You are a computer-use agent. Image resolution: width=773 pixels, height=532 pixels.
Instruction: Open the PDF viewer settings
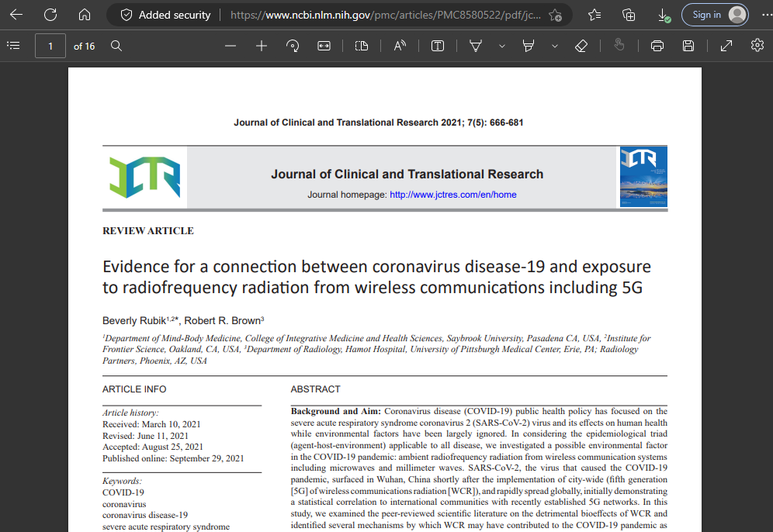[757, 45]
